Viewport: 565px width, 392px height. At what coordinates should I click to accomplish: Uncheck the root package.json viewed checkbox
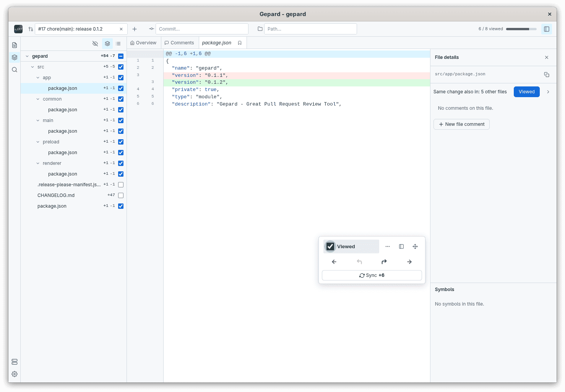121,206
